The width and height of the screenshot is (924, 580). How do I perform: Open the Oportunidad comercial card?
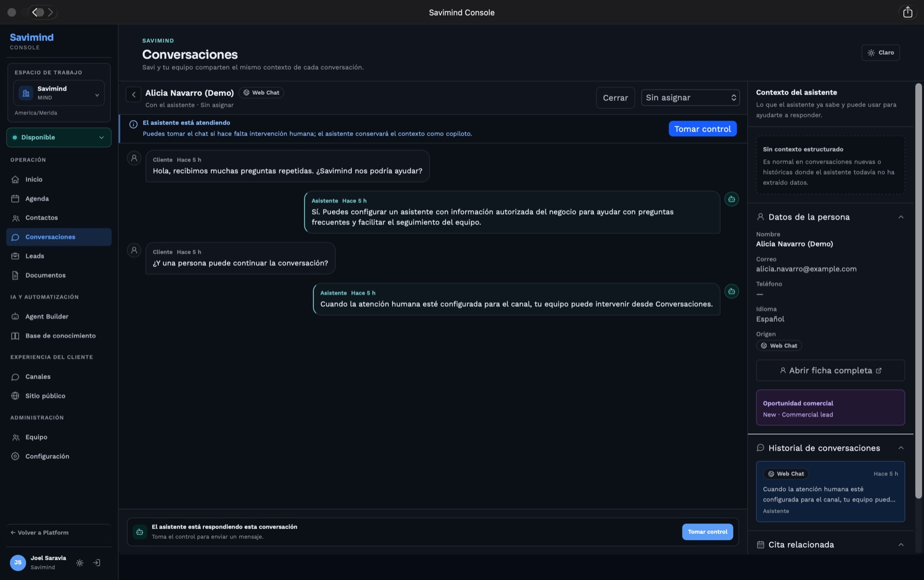pyautogui.click(x=830, y=408)
